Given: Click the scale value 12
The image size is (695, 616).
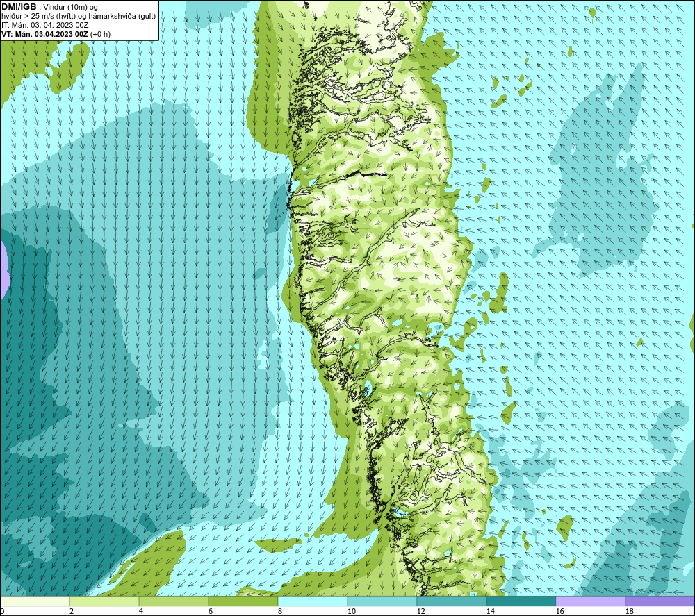Looking at the screenshot, I should pyautogui.click(x=420, y=611).
